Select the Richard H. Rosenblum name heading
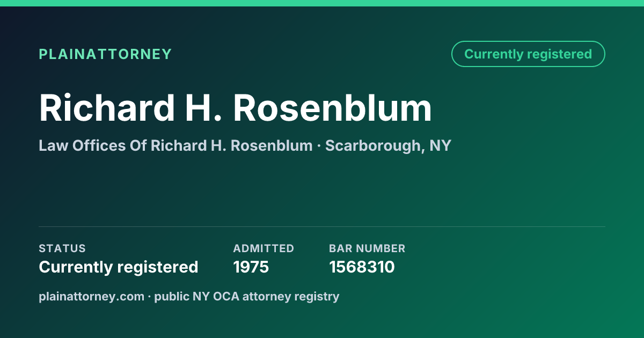Screen dimensions: 644x338 point(236,108)
